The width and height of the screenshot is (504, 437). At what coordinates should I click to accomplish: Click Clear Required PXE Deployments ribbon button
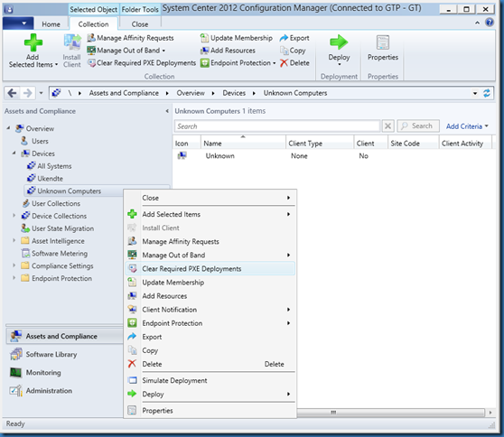142,63
